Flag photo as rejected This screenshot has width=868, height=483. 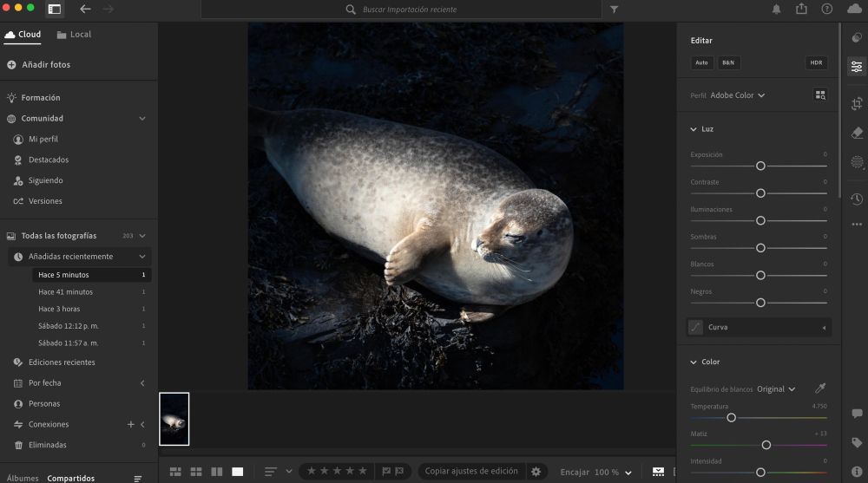click(399, 472)
